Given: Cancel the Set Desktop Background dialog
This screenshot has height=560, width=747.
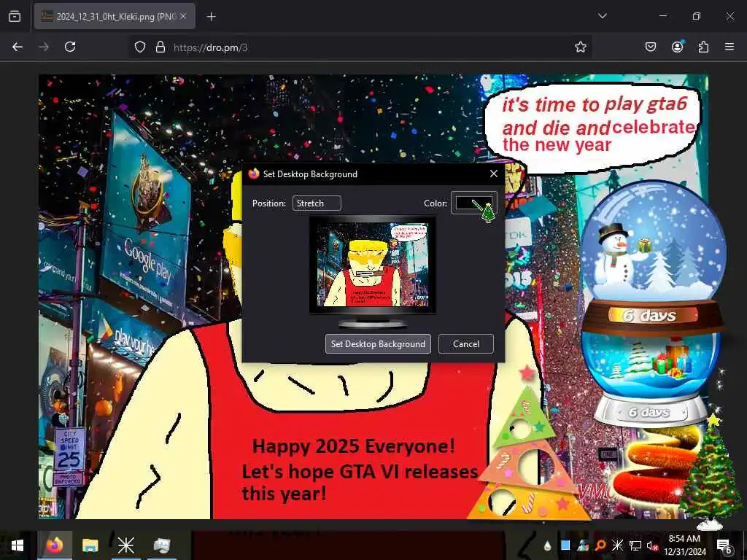Looking at the screenshot, I should [466, 344].
